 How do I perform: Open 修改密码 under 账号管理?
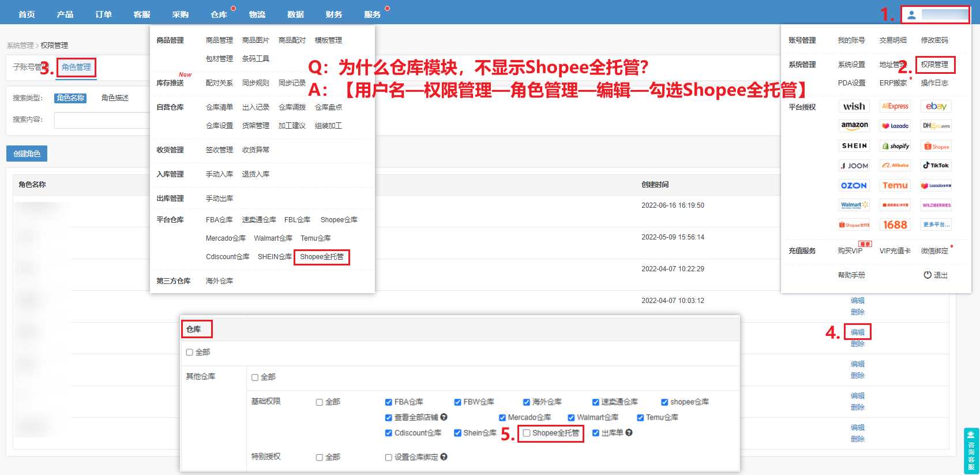click(x=934, y=40)
